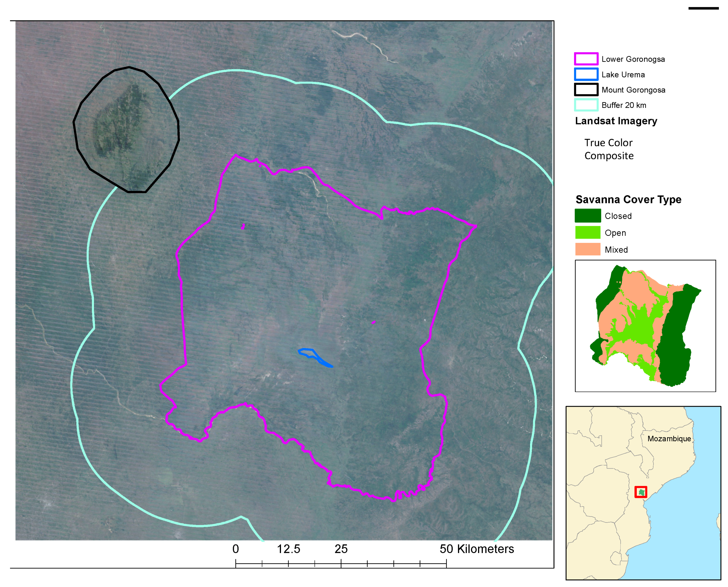Screen dimensions: 728x587
Task: Select the Open light green swatch
Action: pos(588,233)
